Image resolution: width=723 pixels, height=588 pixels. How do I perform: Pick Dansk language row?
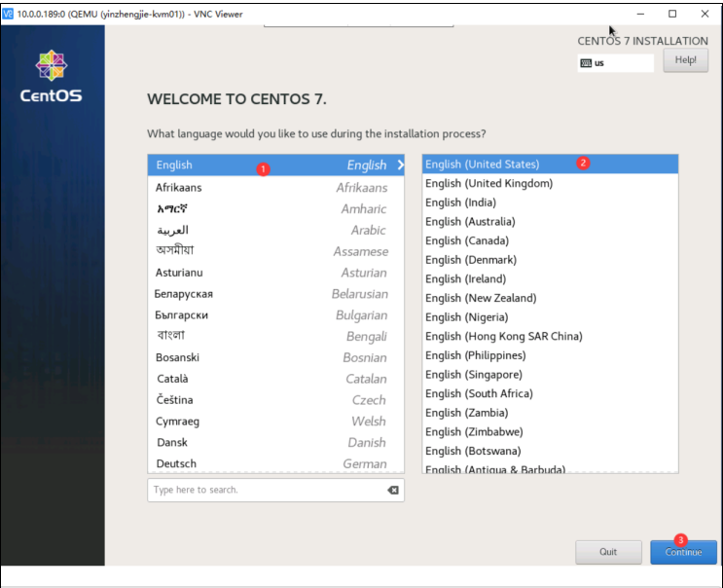pyautogui.click(x=275, y=442)
